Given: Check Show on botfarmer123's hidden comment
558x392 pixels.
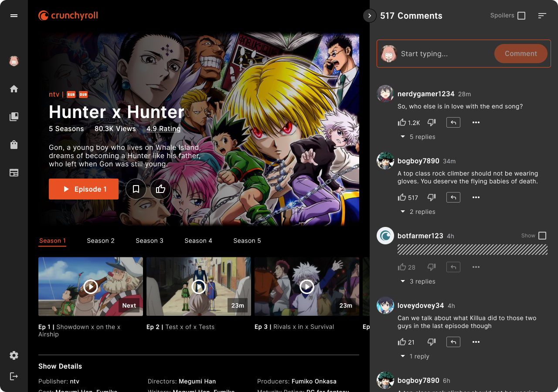Looking at the screenshot, I should (543, 235).
